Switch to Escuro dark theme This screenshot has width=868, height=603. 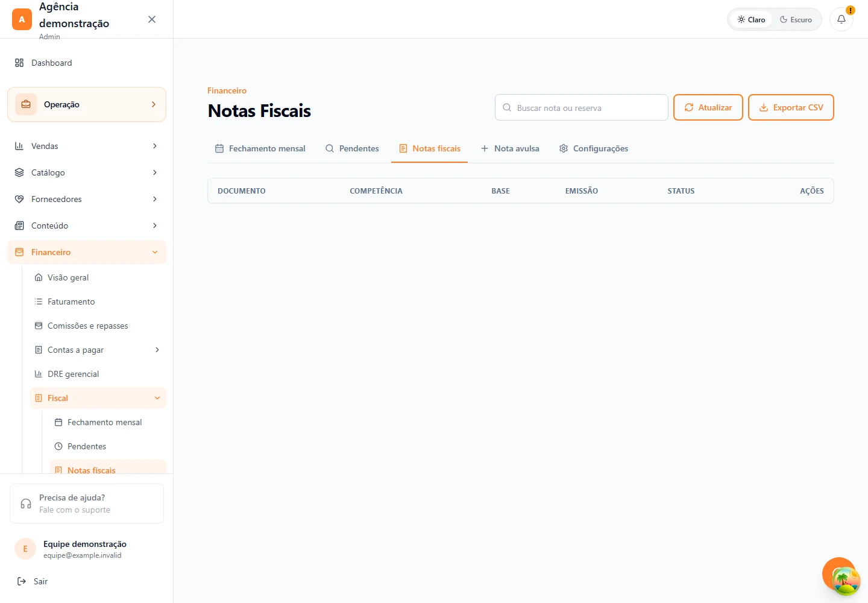click(796, 19)
